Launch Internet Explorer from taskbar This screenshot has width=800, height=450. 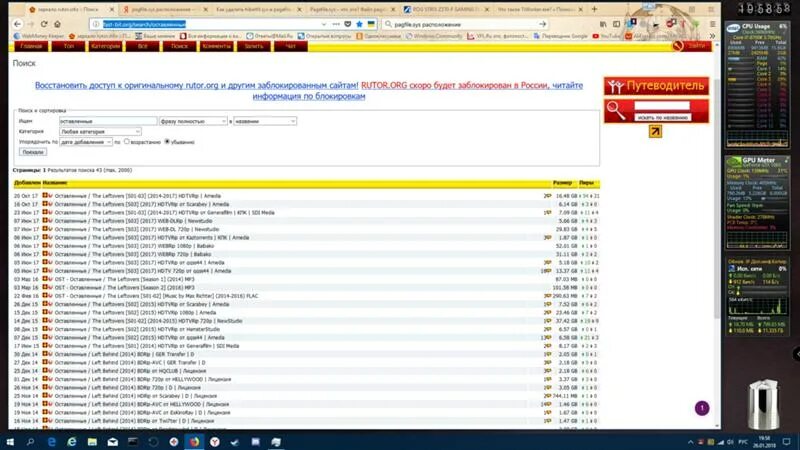point(71,441)
